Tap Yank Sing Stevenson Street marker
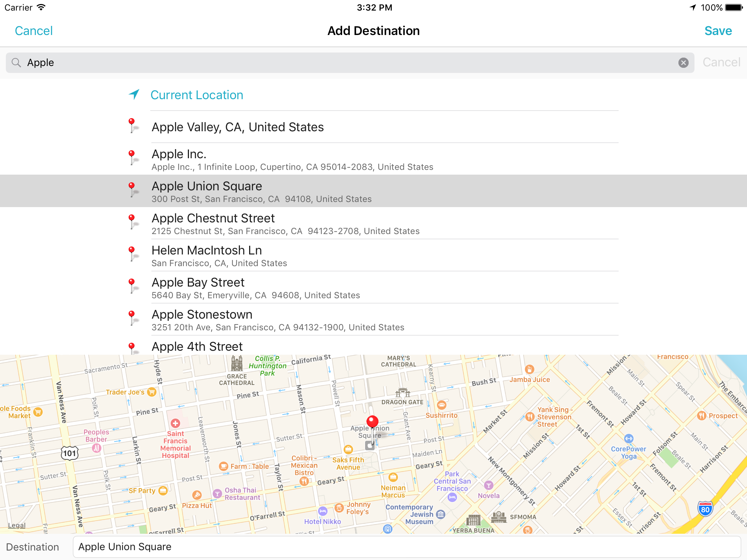The image size is (747, 560). 530,416
